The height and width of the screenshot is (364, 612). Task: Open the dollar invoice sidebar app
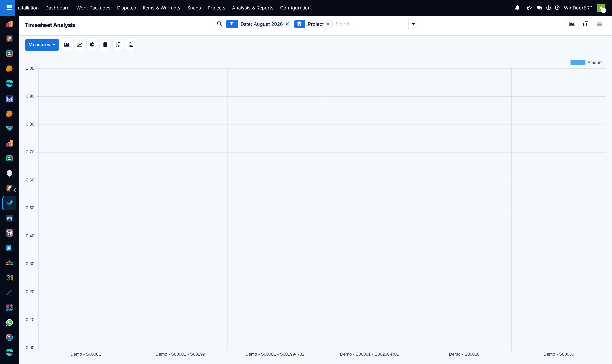pyautogui.click(x=9, y=248)
